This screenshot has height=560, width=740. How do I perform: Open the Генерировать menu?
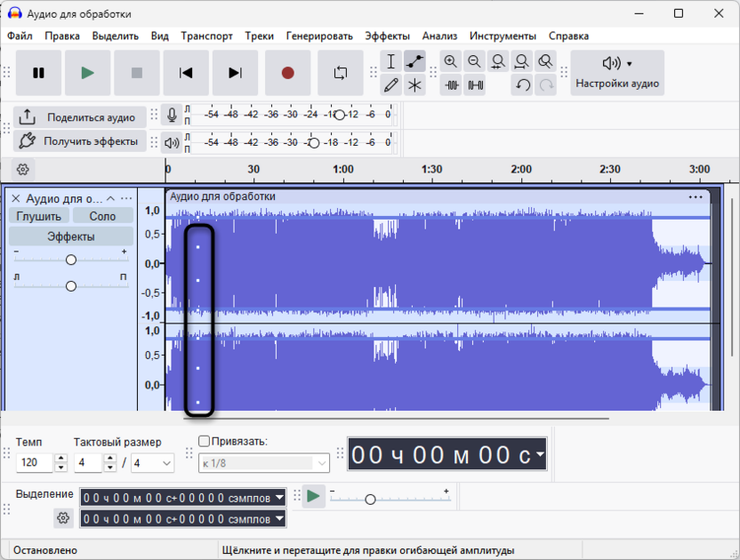pos(319,36)
